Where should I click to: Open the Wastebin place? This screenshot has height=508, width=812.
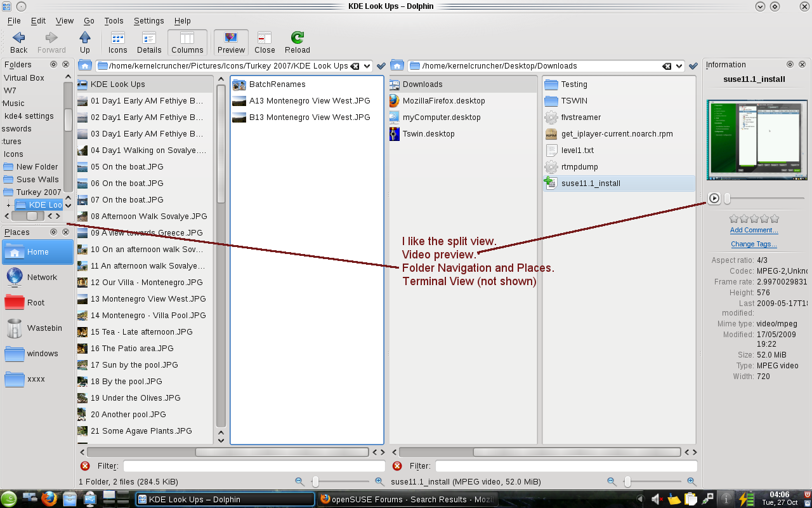pos(37,328)
